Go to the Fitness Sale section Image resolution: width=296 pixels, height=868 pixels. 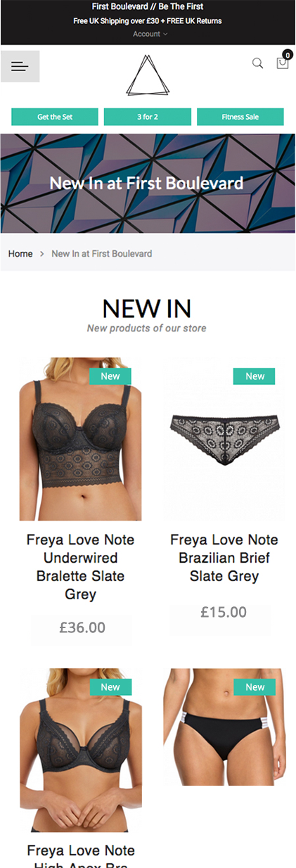(240, 117)
